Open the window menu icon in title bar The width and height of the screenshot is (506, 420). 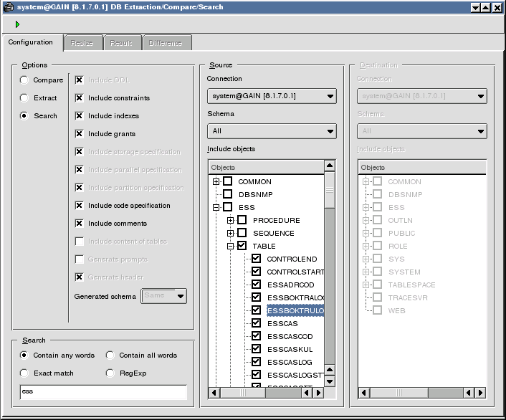[x=8, y=7]
